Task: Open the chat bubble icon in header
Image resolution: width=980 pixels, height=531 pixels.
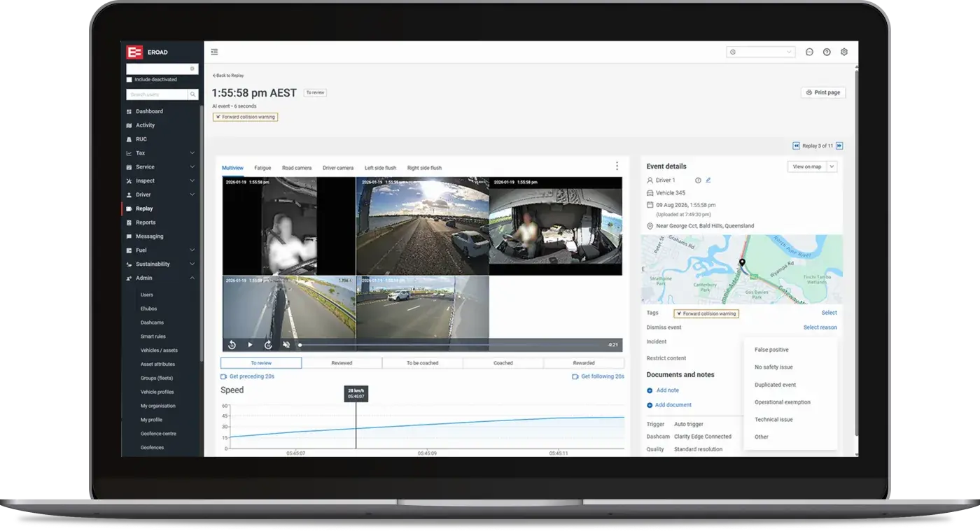Action: 809,52
